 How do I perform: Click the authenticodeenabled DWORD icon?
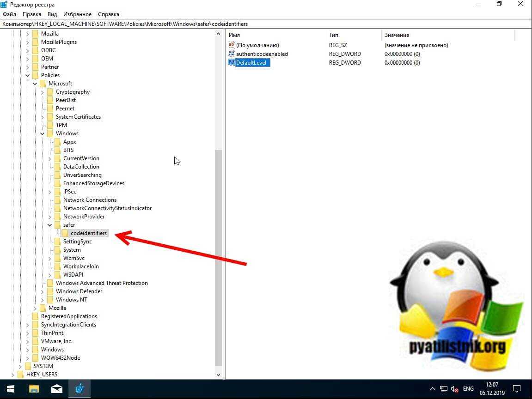232,54
